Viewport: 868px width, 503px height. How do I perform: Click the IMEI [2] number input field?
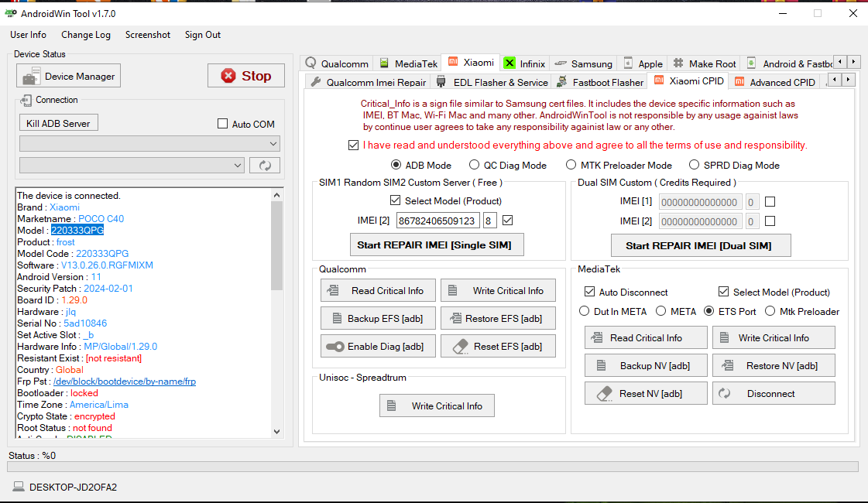pos(437,221)
